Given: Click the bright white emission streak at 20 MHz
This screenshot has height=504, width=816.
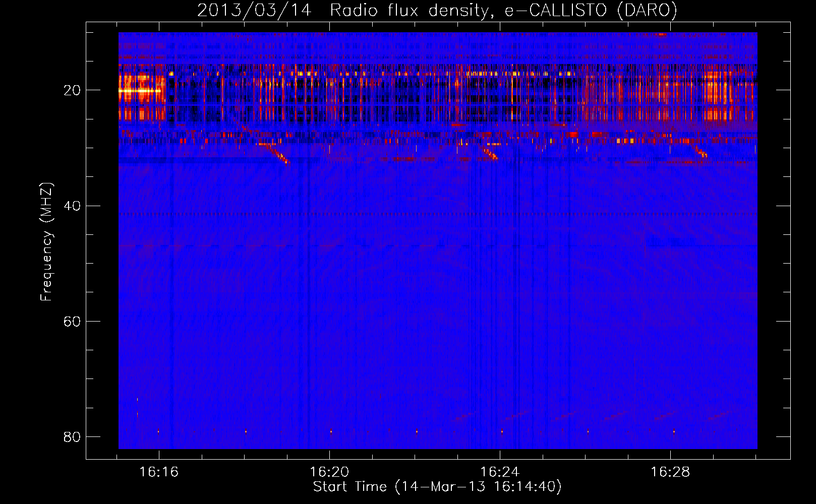Looking at the screenshot, I should point(140,91).
